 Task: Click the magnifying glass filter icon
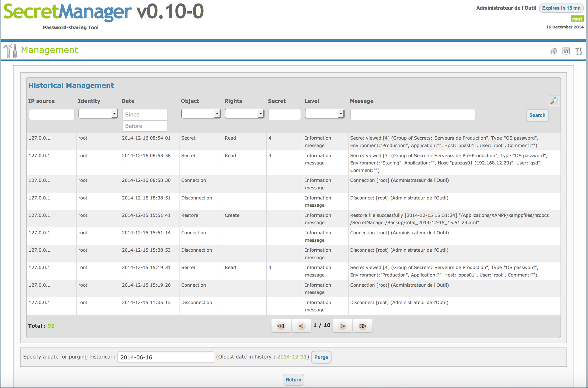tap(554, 101)
